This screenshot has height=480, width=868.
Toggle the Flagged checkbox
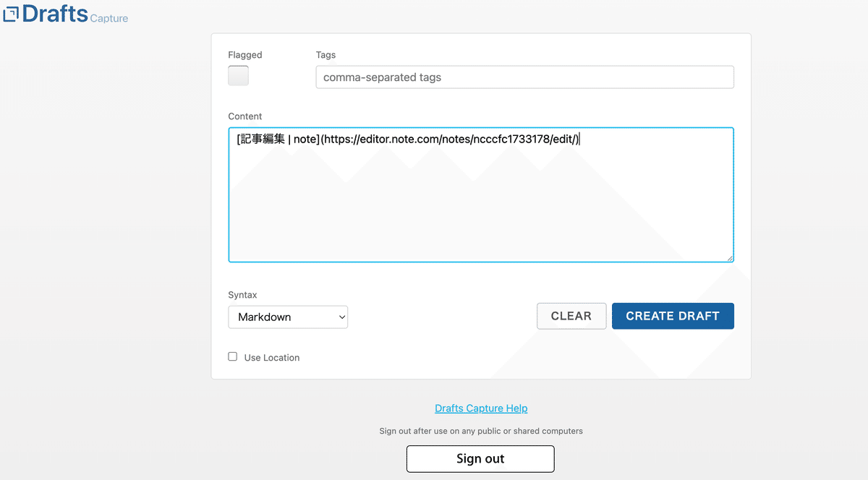pos(238,75)
